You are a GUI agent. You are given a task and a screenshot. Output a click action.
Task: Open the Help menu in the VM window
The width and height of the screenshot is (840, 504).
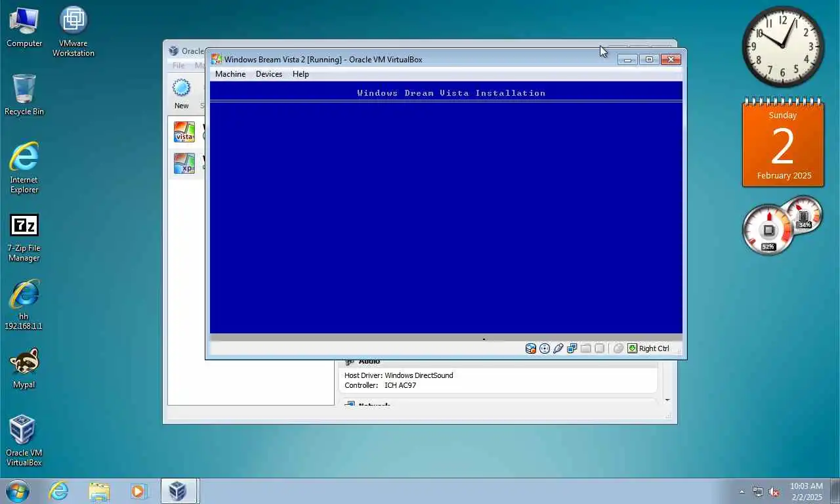pos(301,74)
